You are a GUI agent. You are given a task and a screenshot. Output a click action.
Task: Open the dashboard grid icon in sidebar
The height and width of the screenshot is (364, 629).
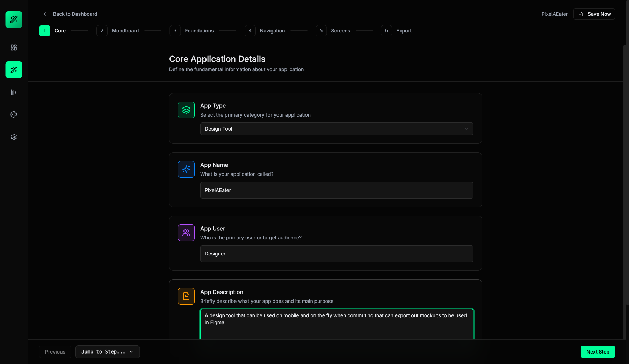(x=14, y=47)
